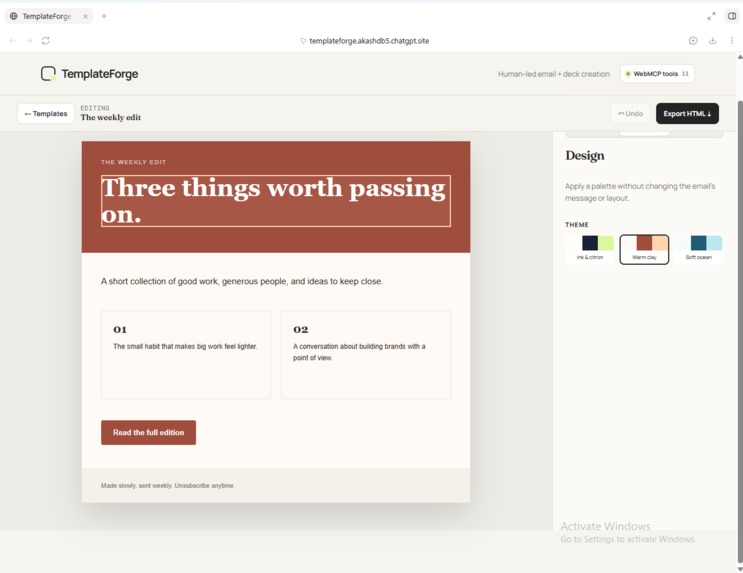The image size is (743, 573).
Task: Click the footer "Made slowly, sent weekly" text
Action: click(x=168, y=485)
